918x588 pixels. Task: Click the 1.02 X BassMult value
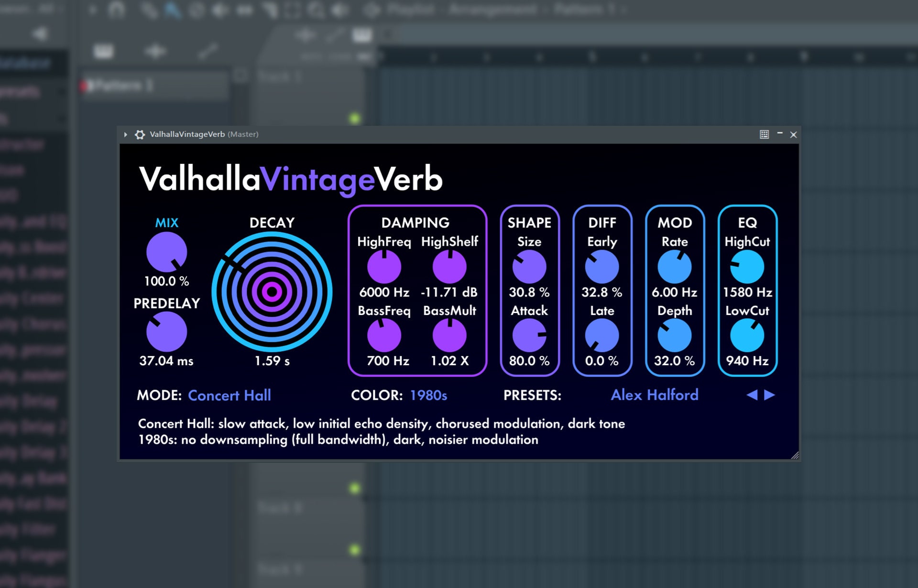click(x=449, y=361)
